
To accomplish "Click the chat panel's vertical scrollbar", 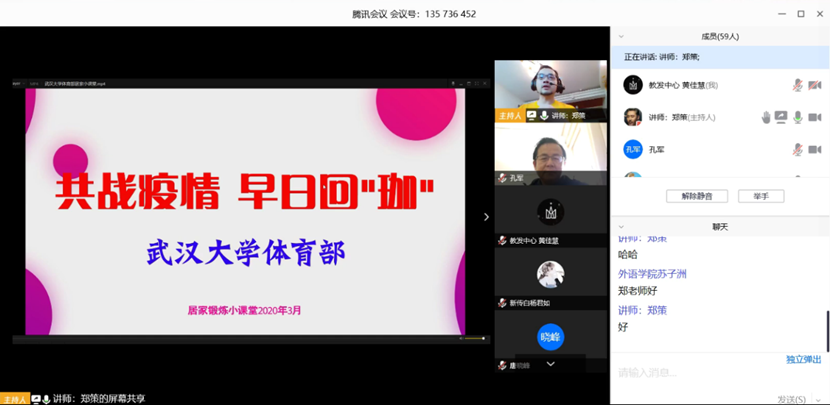I will click(x=827, y=331).
